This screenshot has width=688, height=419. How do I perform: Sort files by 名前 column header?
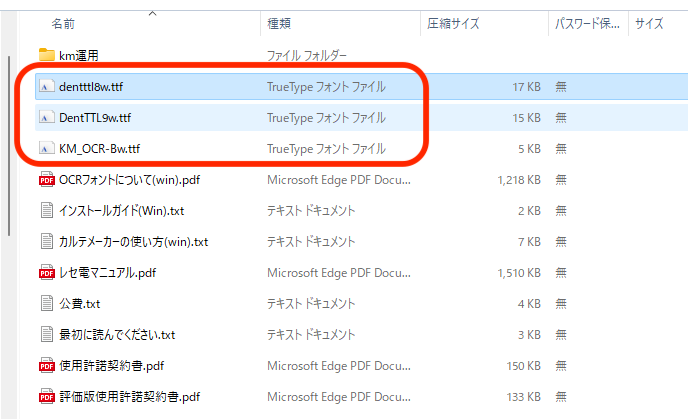[x=62, y=23]
